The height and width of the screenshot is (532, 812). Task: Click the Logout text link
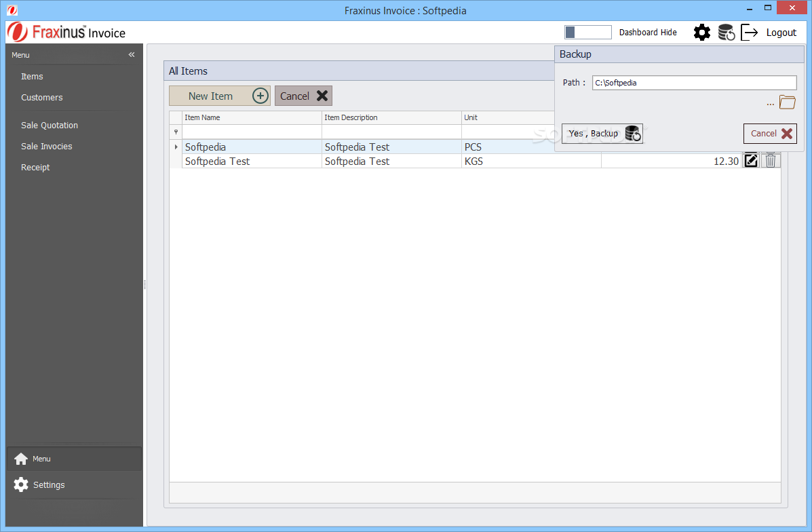[781, 33]
